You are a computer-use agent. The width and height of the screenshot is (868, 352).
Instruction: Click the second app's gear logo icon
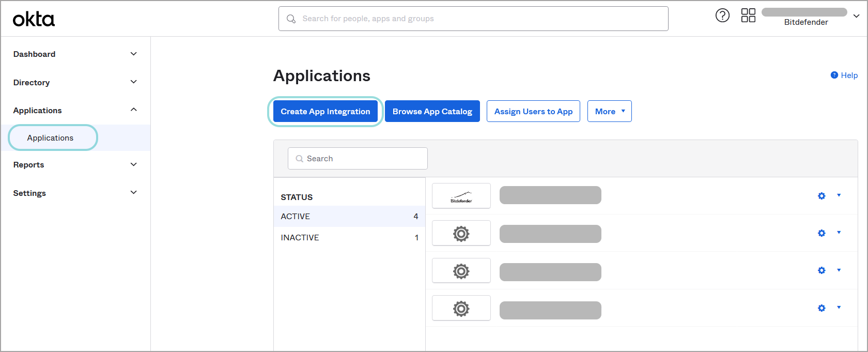tap(461, 234)
